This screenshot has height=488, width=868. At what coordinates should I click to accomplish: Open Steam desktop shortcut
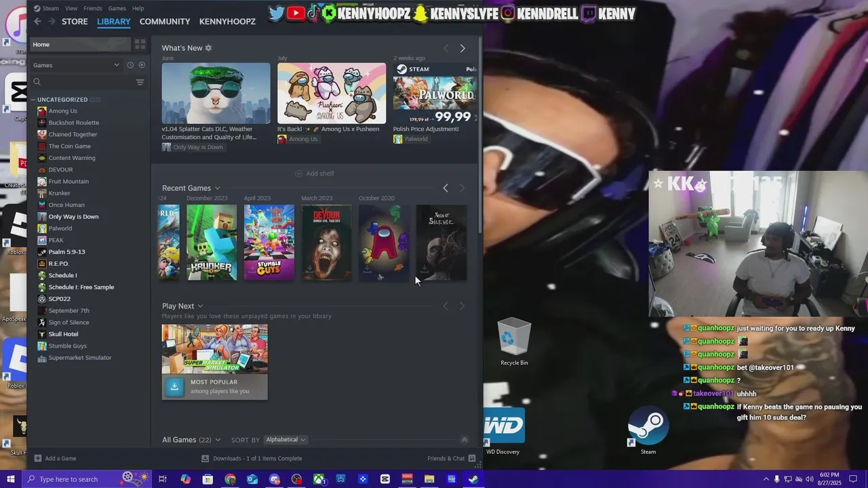[648, 431]
